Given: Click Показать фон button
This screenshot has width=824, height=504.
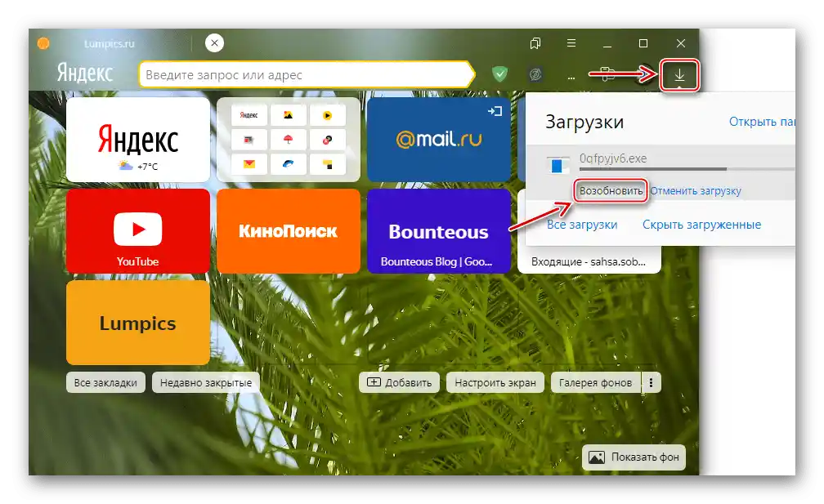Looking at the screenshot, I should tap(634, 457).
